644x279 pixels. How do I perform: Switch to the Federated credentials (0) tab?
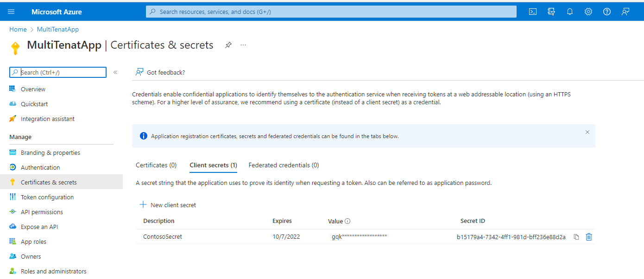tap(284, 165)
